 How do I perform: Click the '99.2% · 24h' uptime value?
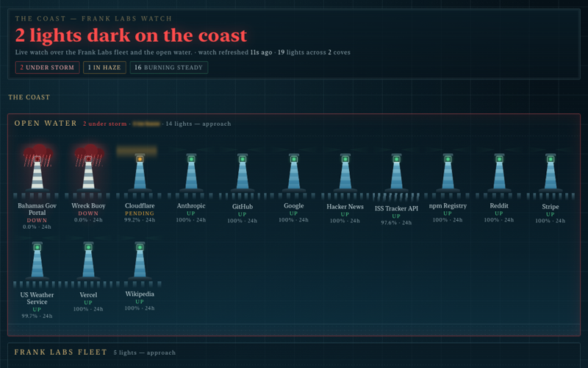point(140,220)
